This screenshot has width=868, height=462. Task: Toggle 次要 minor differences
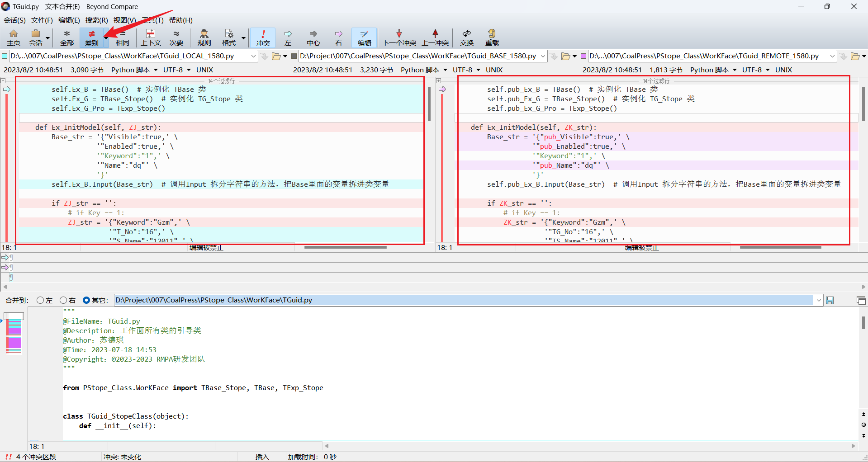click(x=176, y=38)
